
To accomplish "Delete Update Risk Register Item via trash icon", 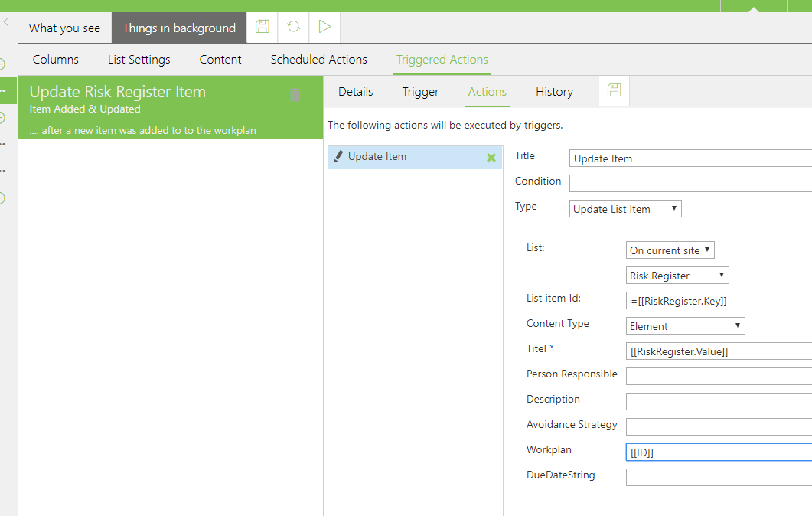I will coord(295,95).
